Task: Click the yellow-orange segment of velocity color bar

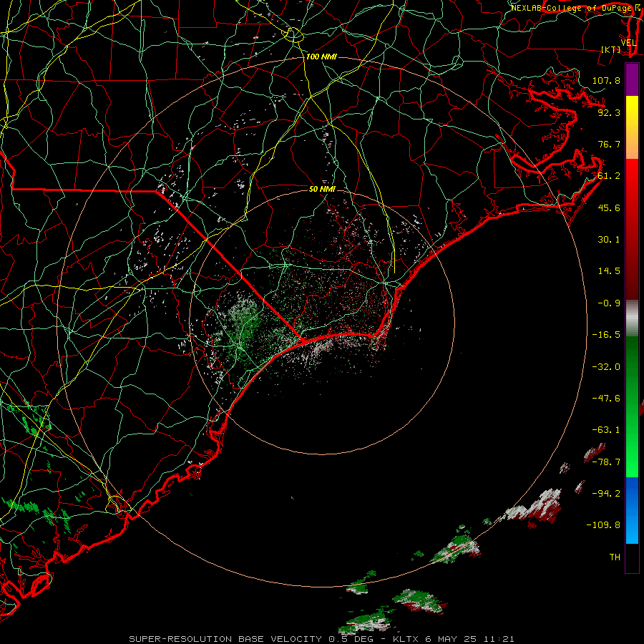Action: pyautogui.click(x=632, y=127)
